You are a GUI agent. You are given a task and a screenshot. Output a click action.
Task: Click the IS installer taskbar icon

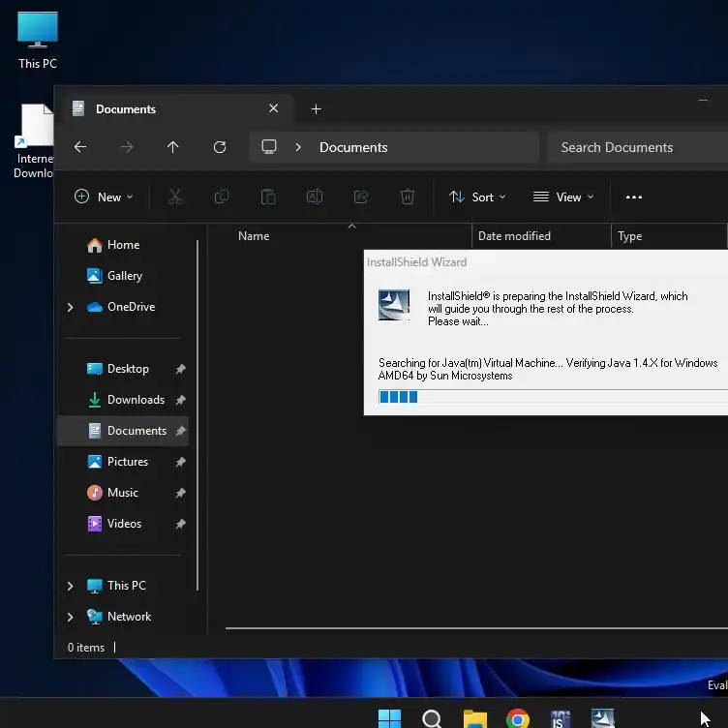(560, 718)
